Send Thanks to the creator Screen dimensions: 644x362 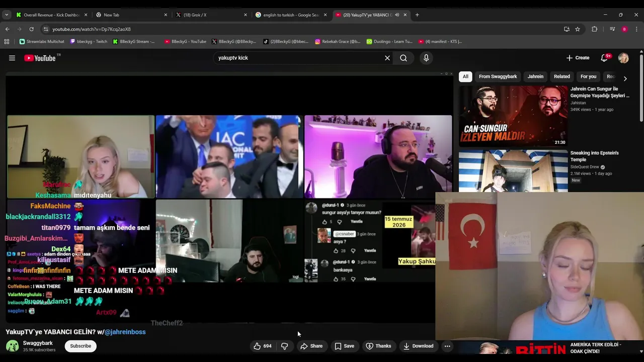(x=378, y=346)
